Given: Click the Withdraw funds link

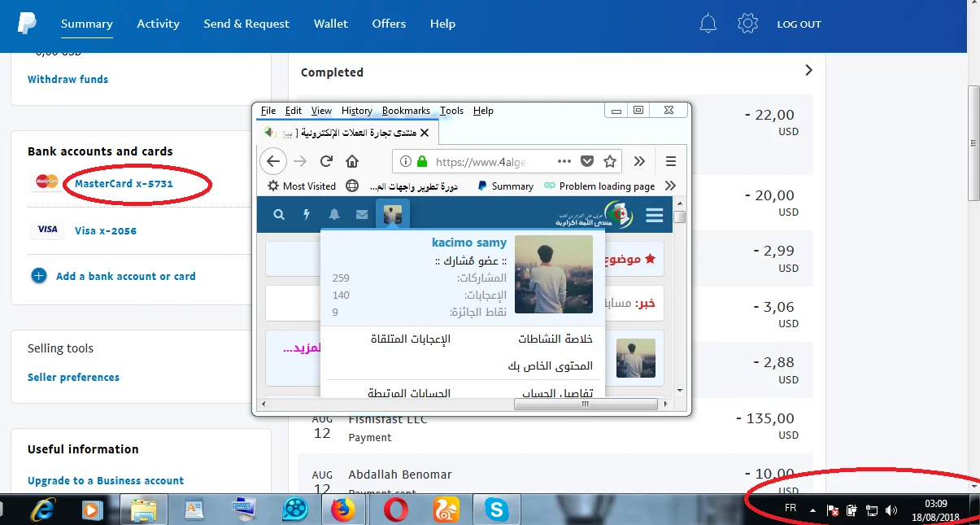Looking at the screenshot, I should point(68,80).
